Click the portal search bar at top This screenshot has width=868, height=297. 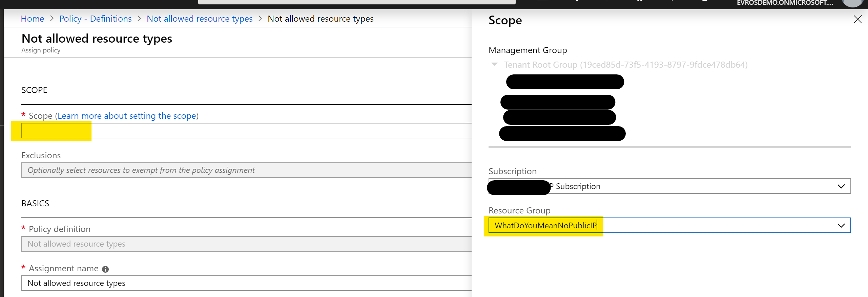(356, 2)
